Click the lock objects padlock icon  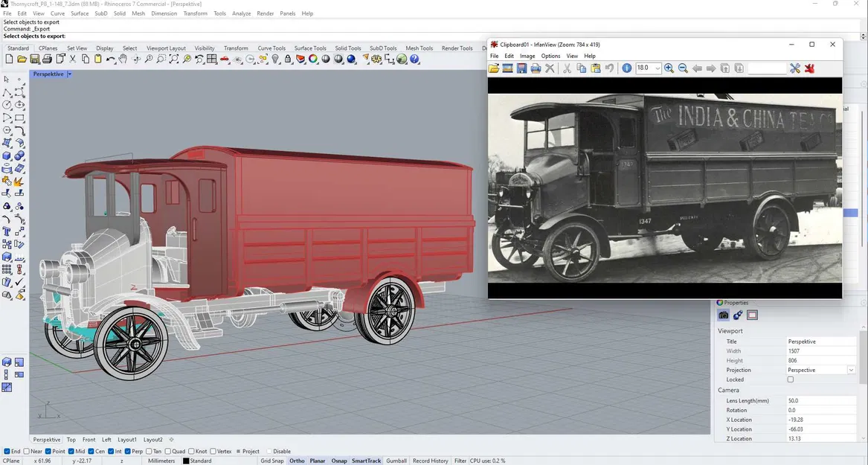(288, 60)
